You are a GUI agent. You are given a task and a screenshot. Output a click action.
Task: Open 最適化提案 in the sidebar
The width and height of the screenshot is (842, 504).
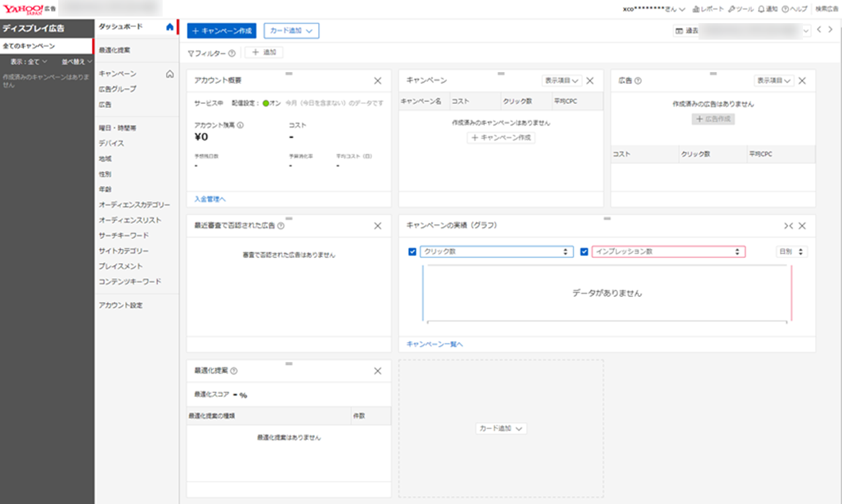tap(114, 50)
